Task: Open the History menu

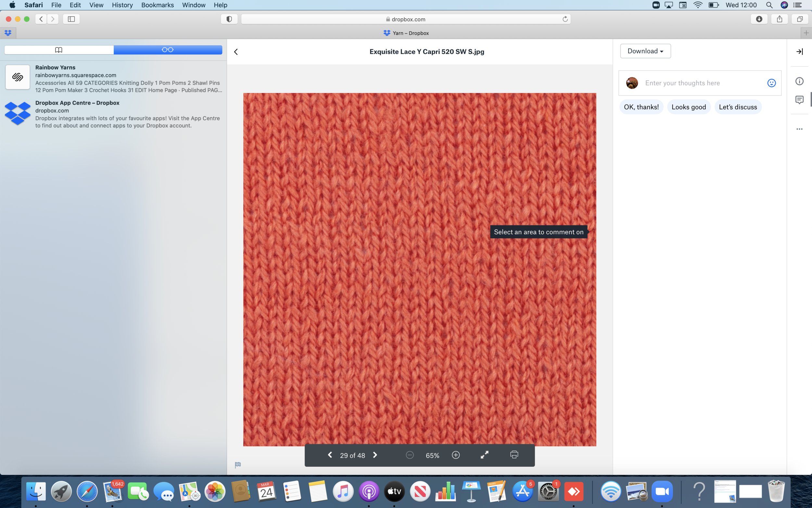Action: [x=122, y=5]
